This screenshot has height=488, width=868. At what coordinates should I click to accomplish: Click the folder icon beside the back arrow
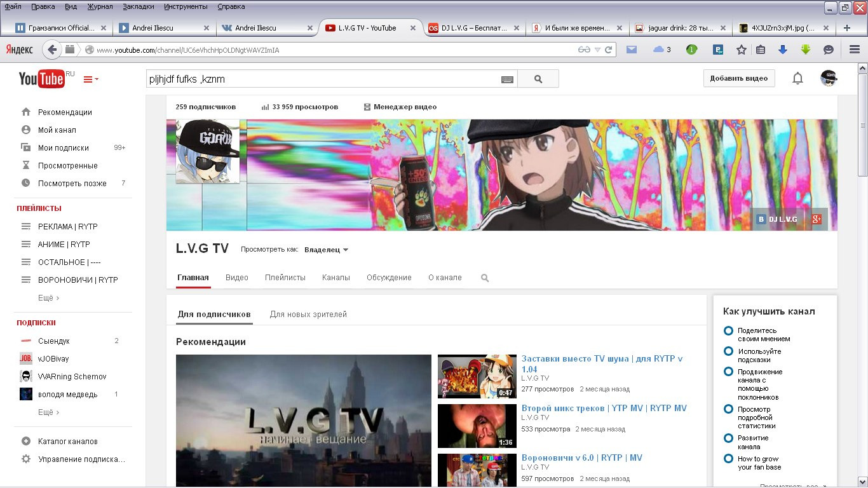pyautogui.click(x=70, y=50)
